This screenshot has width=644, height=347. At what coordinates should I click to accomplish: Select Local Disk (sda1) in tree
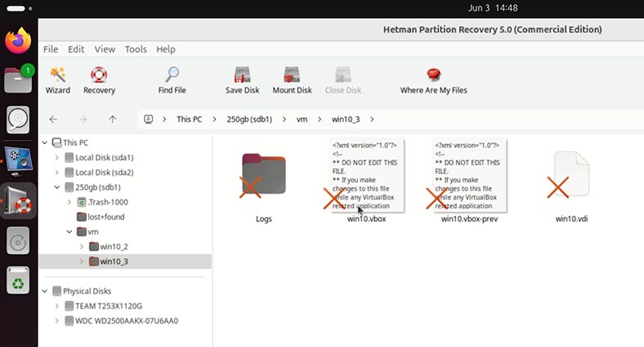(105, 157)
